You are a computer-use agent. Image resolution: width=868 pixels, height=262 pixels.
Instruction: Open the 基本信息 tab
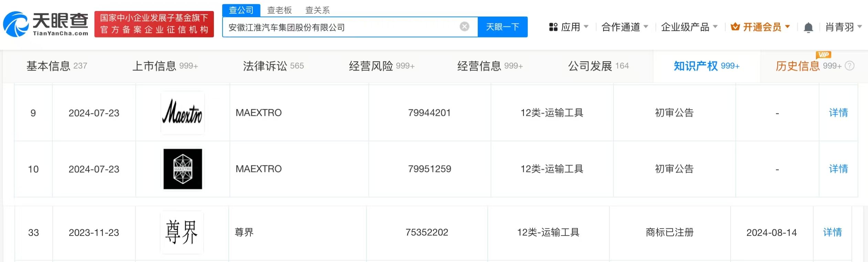[57, 66]
